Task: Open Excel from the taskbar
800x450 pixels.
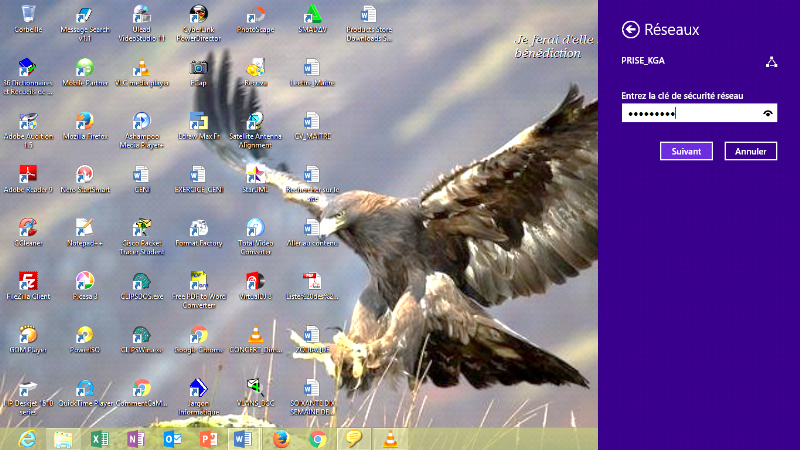Action: 99,438
